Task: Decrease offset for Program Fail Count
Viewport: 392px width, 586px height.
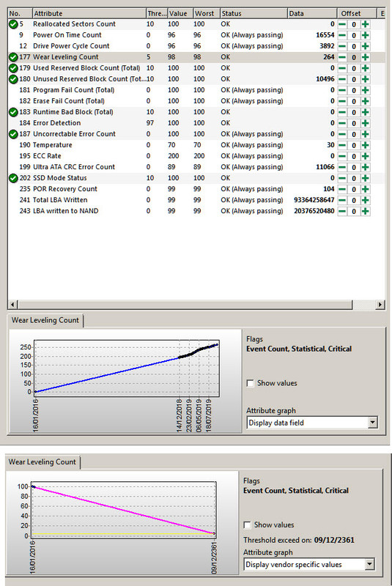Action: [x=342, y=90]
